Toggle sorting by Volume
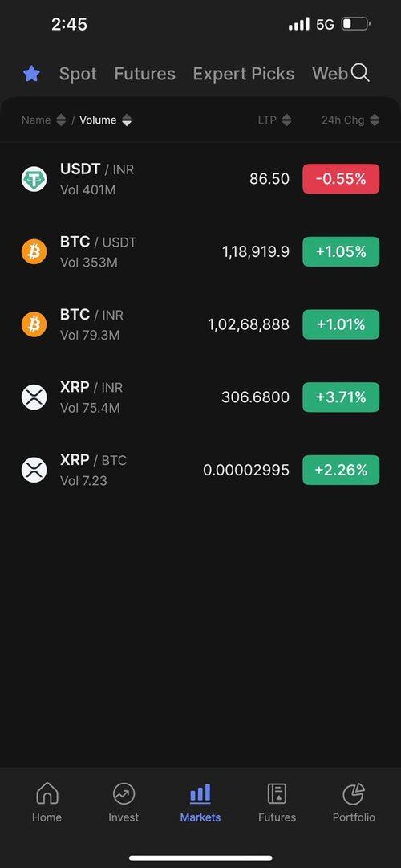 coord(106,120)
